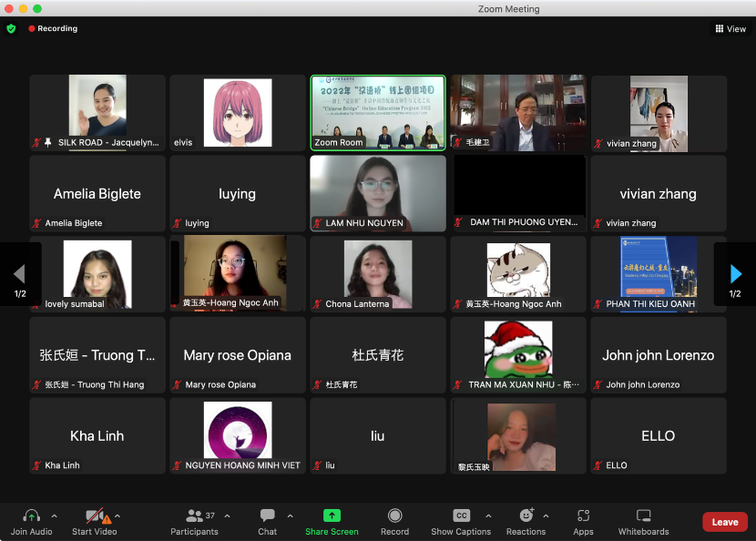Expand the Share Screen options chevron
756x541 pixels.
click(x=363, y=515)
